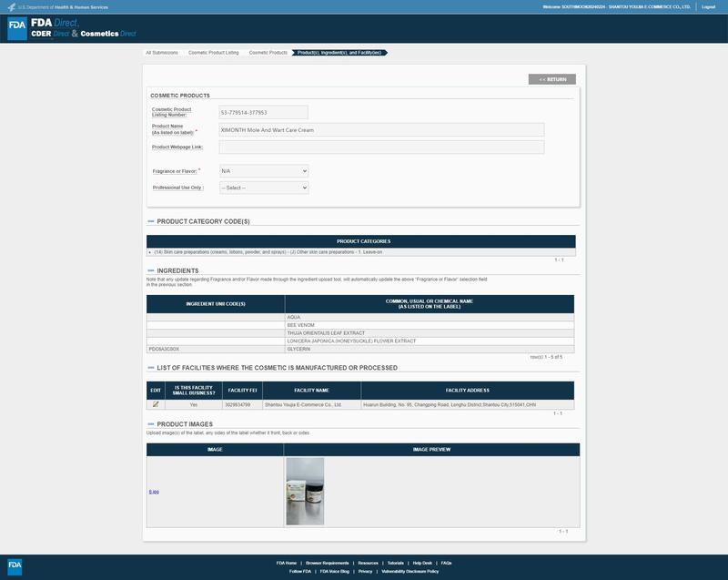Click the Product Name input field
Image resolution: width=728 pixels, height=580 pixels.
381,130
